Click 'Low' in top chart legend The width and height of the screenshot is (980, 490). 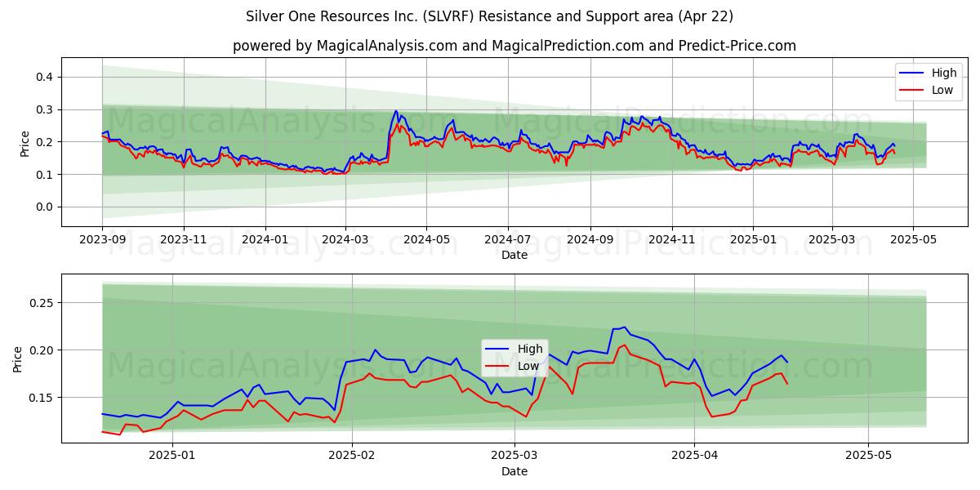[x=942, y=90]
